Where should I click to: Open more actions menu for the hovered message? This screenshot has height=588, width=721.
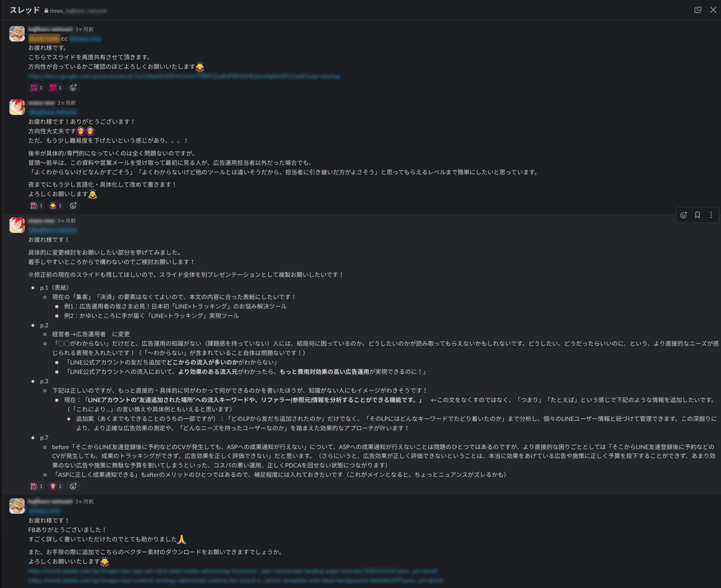point(711,215)
